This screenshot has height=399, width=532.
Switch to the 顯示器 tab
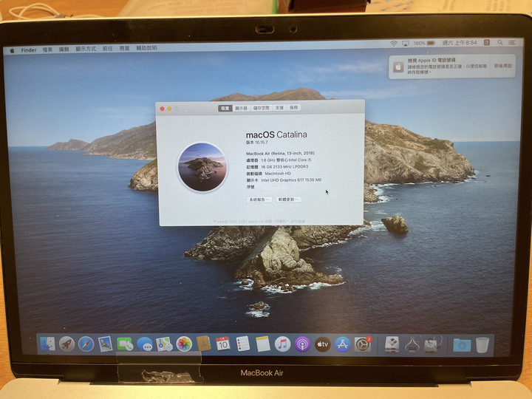[241, 108]
